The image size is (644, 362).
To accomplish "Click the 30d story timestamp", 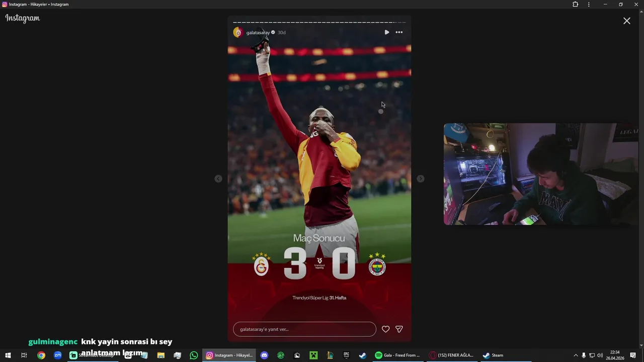I will pos(281,33).
